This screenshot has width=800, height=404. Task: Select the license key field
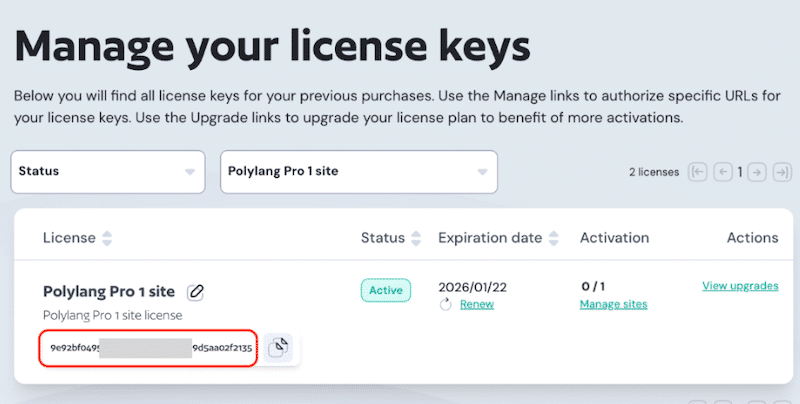148,348
